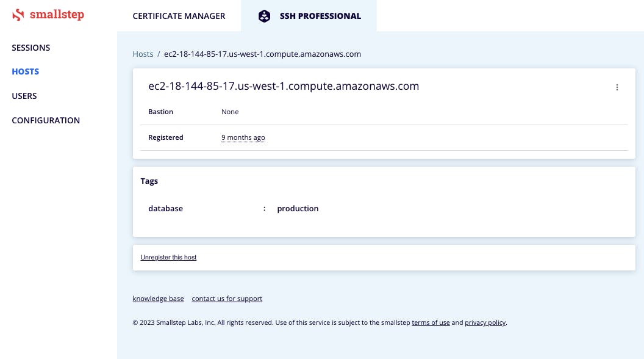Image resolution: width=644 pixels, height=359 pixels.
Task: Open the Users sidebar section
Action: tap(24, 96)
